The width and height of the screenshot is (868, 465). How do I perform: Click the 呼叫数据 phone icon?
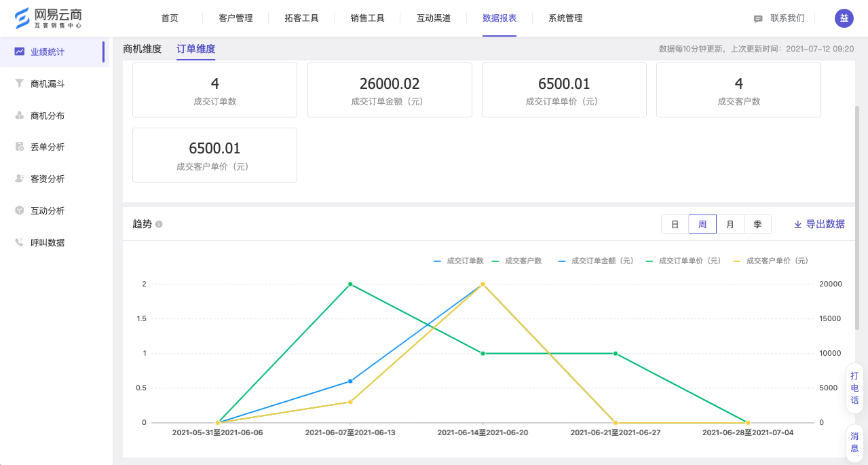tap(20, 242)
